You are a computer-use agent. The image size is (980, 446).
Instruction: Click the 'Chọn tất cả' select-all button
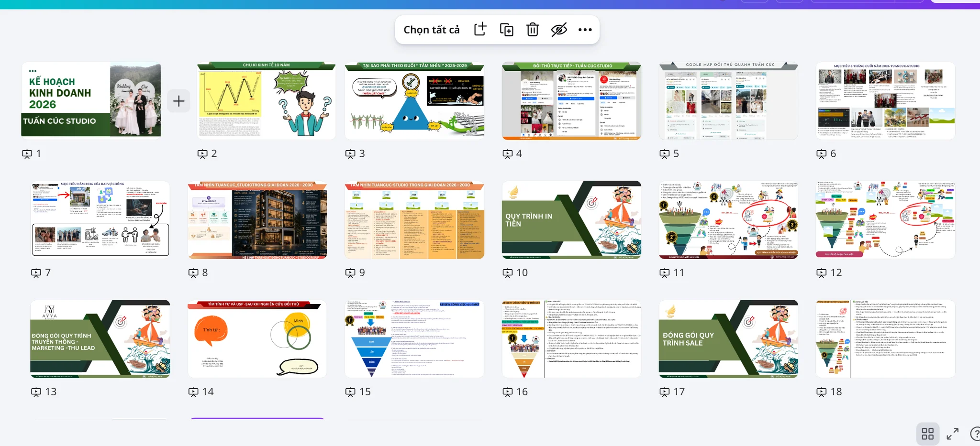point(431,30)
